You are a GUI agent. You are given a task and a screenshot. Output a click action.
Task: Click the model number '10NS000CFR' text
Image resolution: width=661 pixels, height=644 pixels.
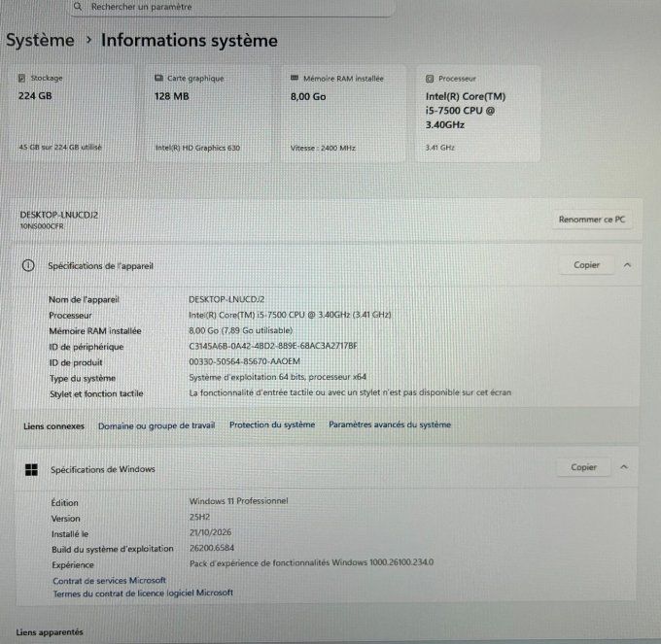pos(42,226)
